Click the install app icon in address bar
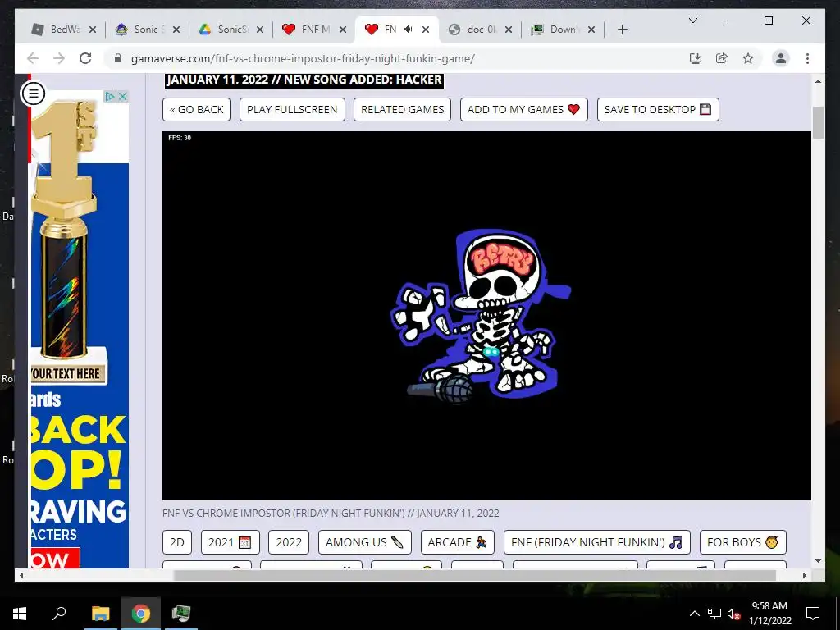 click(696, 58)
